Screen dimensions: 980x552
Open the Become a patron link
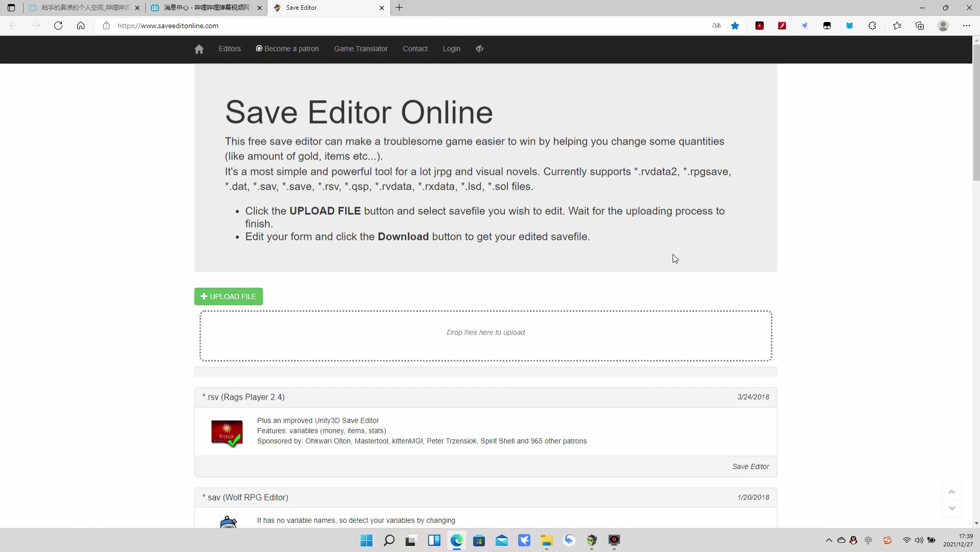point(287,49)
